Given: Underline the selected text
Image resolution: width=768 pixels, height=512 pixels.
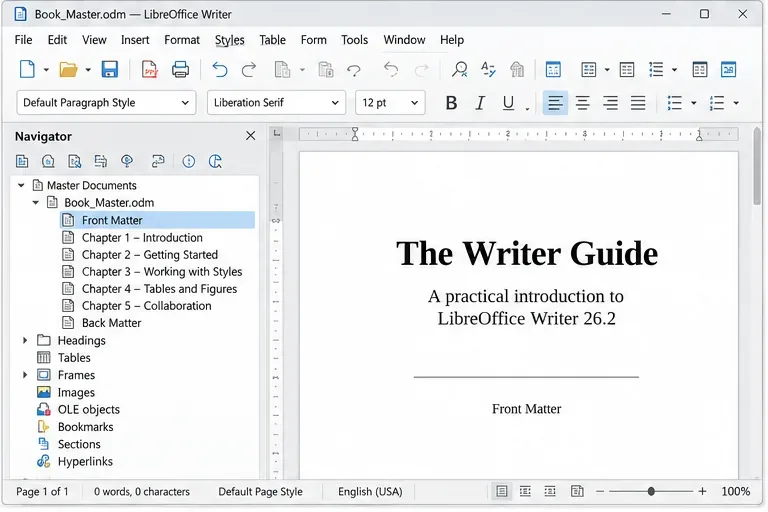Looking at the screenshot, I should [x=508, y=103].
